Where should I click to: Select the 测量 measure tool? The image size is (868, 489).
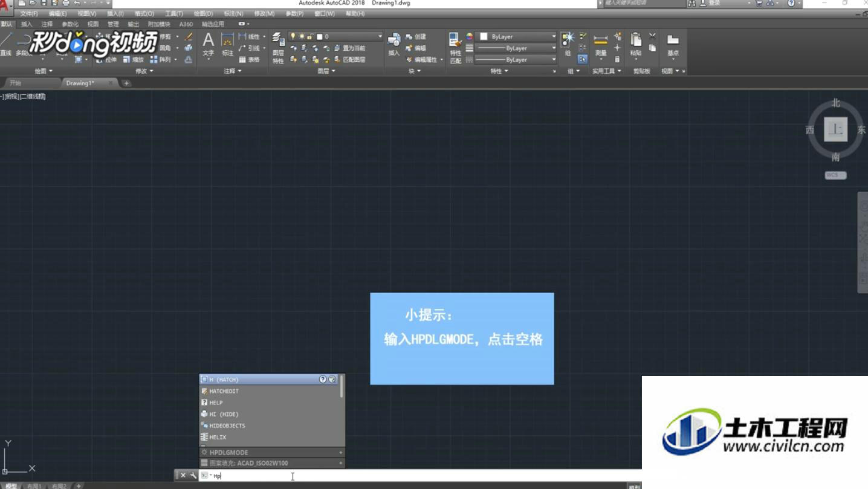click(600, 45)
